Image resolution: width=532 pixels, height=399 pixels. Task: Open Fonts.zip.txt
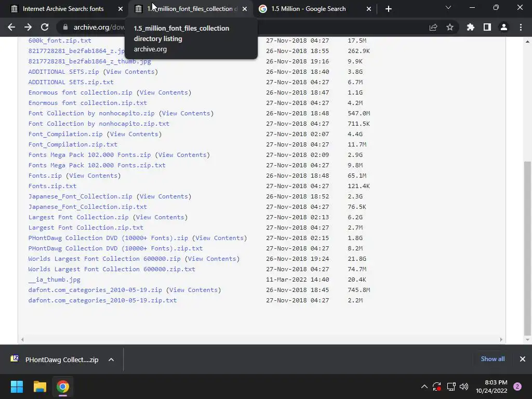52,186
